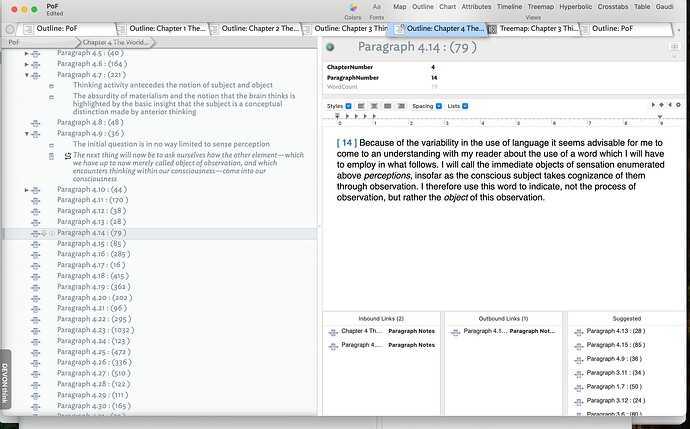Open the Treemap: Chapter 3 tab
690x429 pixels.
click(x=533, y=29)
